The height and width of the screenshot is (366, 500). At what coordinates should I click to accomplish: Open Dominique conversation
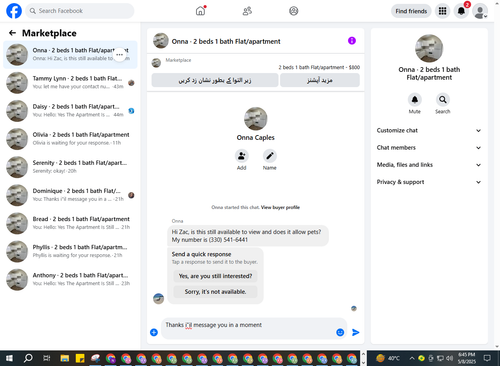70,195
